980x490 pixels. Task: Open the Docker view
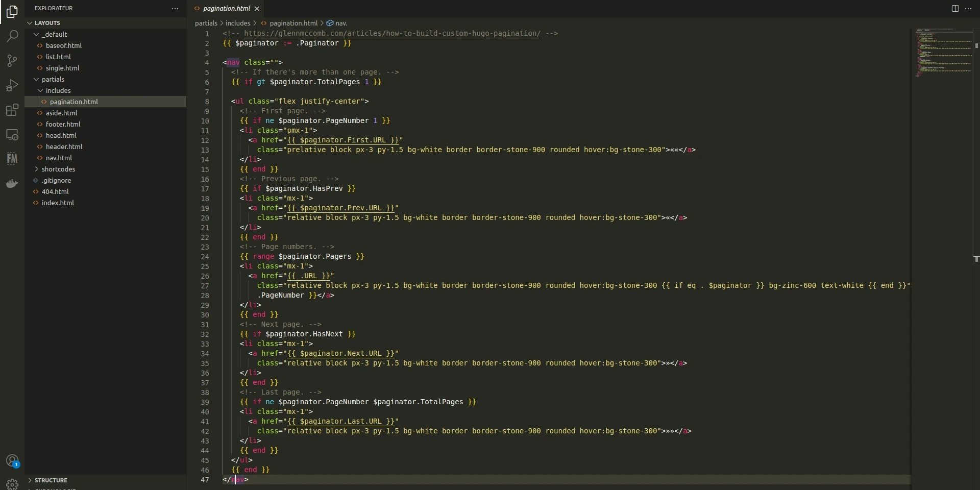tap(12, 183)
